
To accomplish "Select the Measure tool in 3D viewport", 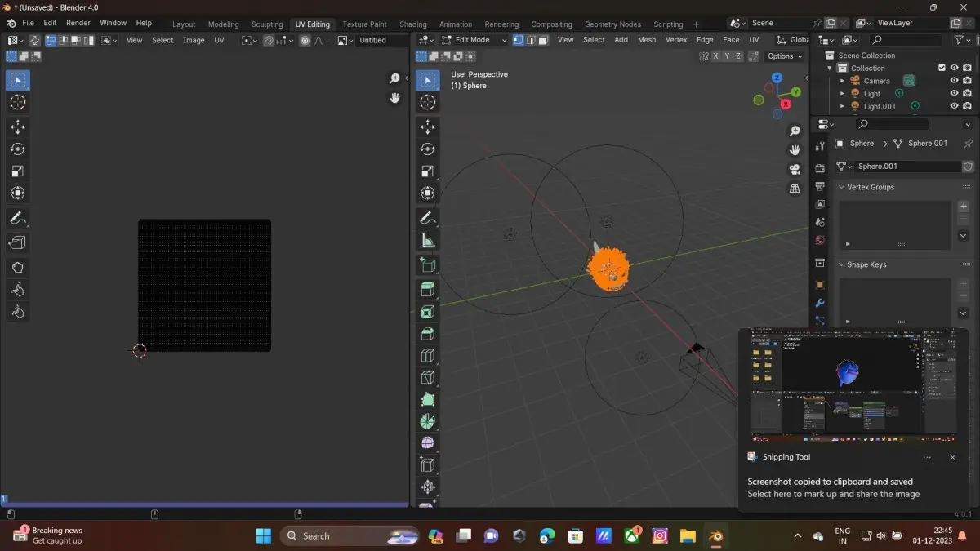I will 427,241.
